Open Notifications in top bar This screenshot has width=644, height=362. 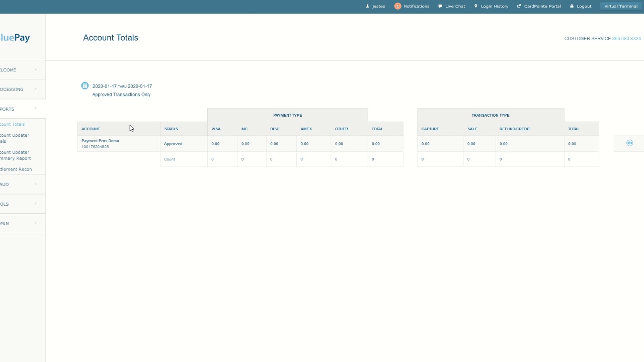coord(417,6)
